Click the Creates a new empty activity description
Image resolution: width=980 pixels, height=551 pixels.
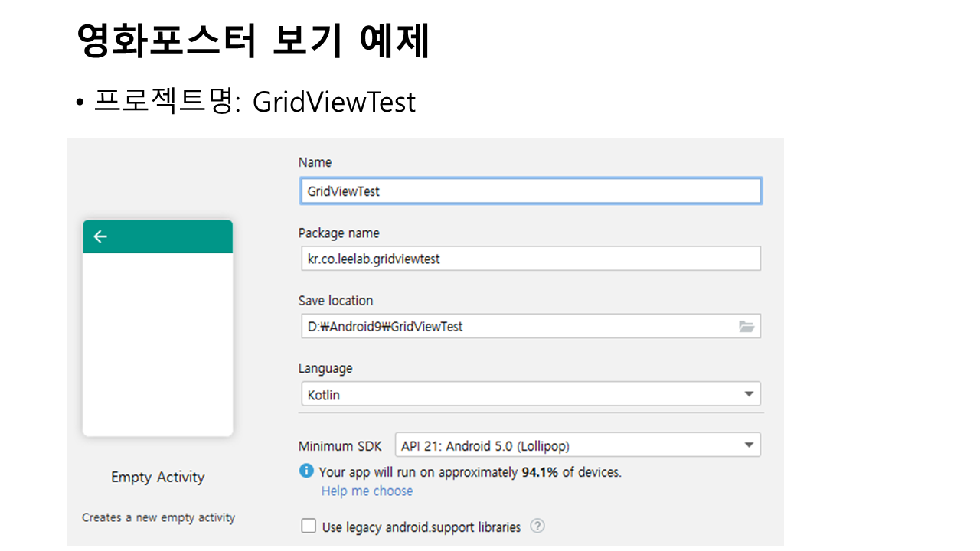[158, 518]
